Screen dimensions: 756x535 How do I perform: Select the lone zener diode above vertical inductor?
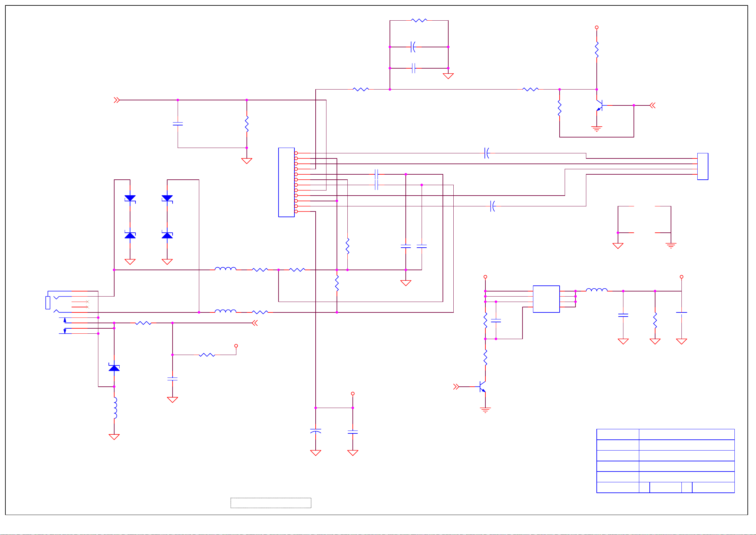114,368
